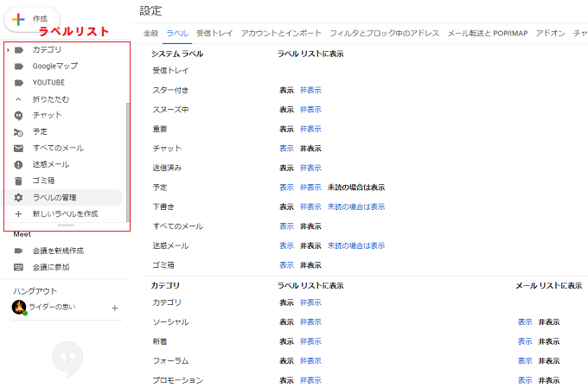Open the アドオン settings tab

tap(551, 34)
